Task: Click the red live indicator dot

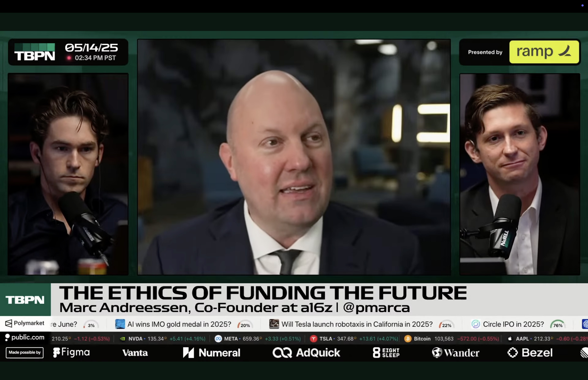Action: click(69, 58)
